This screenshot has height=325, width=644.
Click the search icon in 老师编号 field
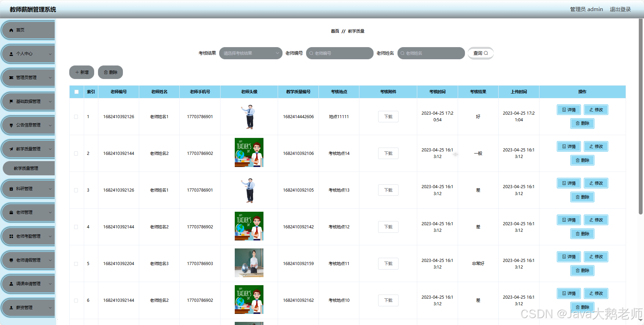[x=311, y=53]
